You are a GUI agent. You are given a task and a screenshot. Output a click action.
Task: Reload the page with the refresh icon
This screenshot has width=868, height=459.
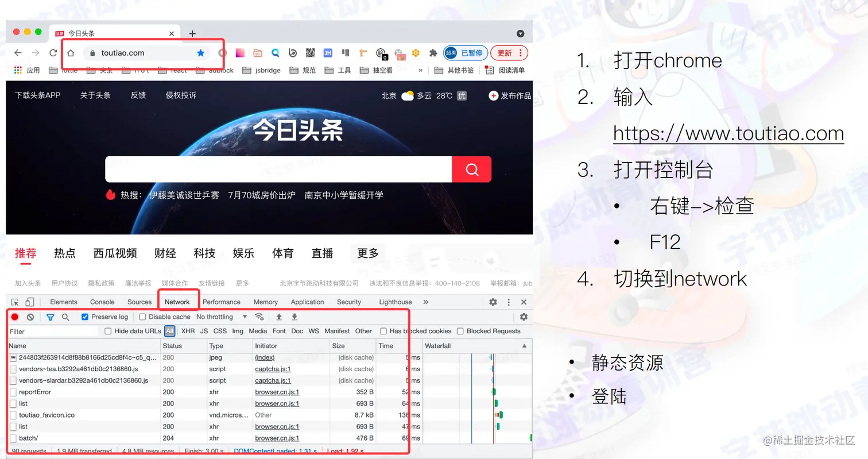click(53, 53)
